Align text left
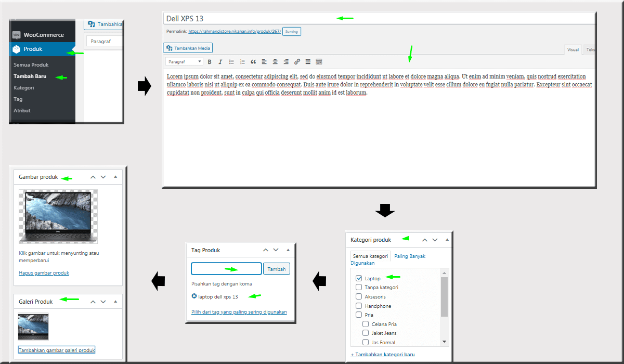 tap(264, 61)
